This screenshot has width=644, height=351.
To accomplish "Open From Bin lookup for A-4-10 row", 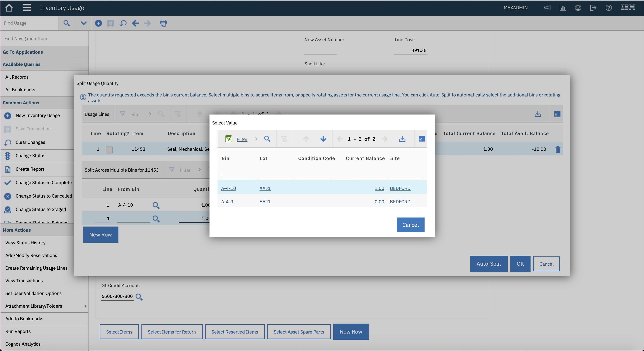I will [156, 205].
